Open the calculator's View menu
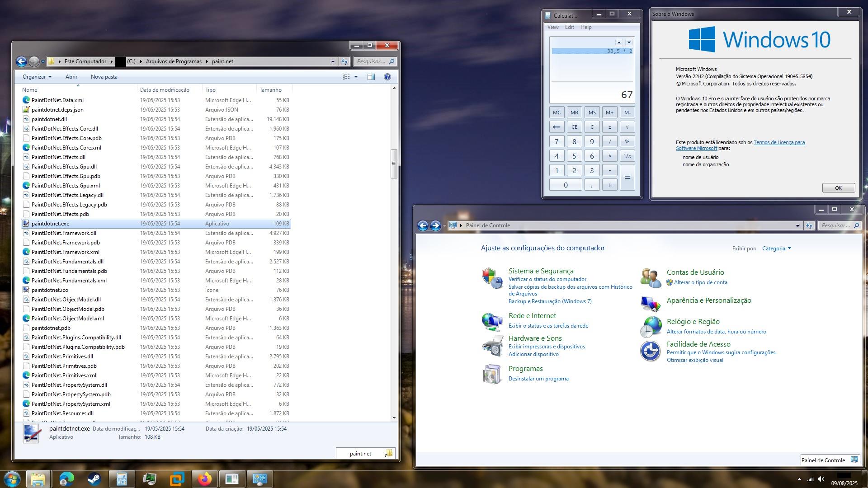Viewport: 868px width, 488px height. click(552, 27)
